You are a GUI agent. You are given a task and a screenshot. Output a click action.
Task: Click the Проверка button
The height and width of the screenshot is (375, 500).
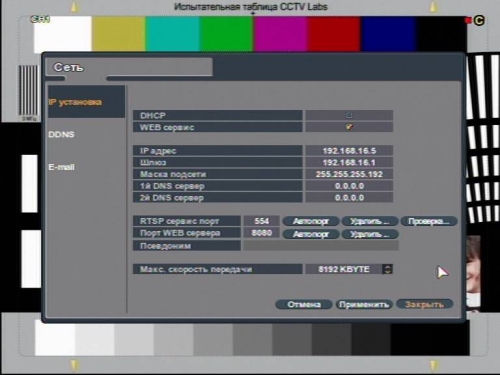[429, 221]
